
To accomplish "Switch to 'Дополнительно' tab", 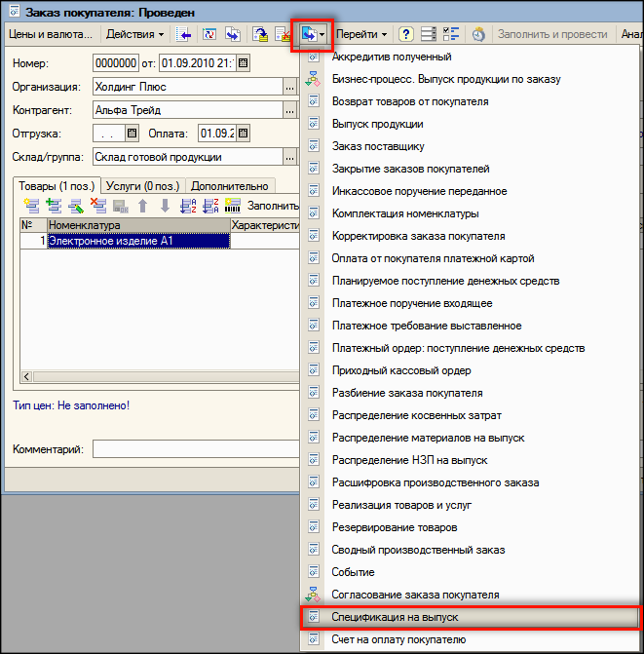I will coord(230,186).
